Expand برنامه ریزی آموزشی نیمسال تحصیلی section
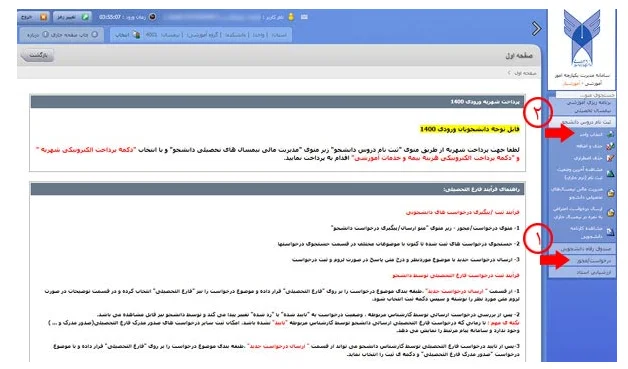This screenshot has width=628, height=369. 582,107
